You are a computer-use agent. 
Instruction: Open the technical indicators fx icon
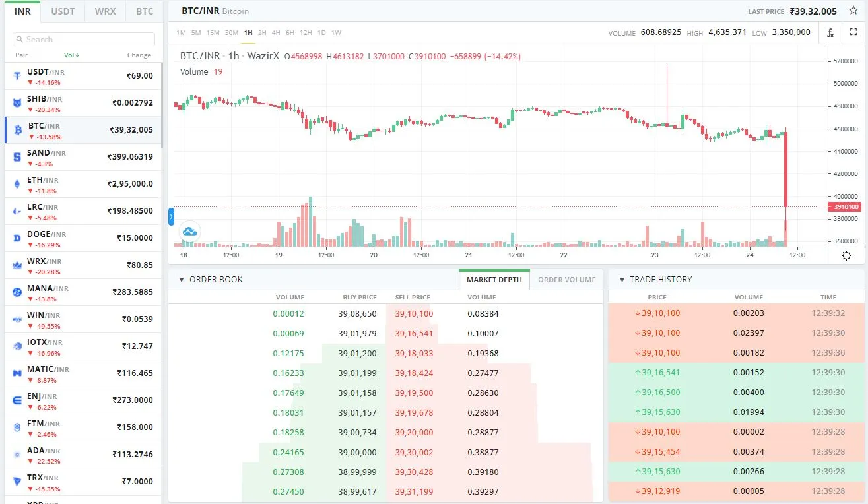[830, 32]
